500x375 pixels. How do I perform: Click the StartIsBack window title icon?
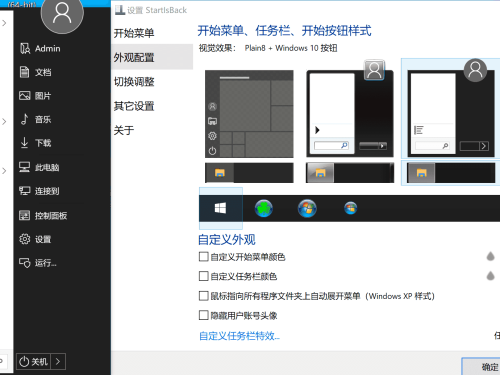[120, 10]
